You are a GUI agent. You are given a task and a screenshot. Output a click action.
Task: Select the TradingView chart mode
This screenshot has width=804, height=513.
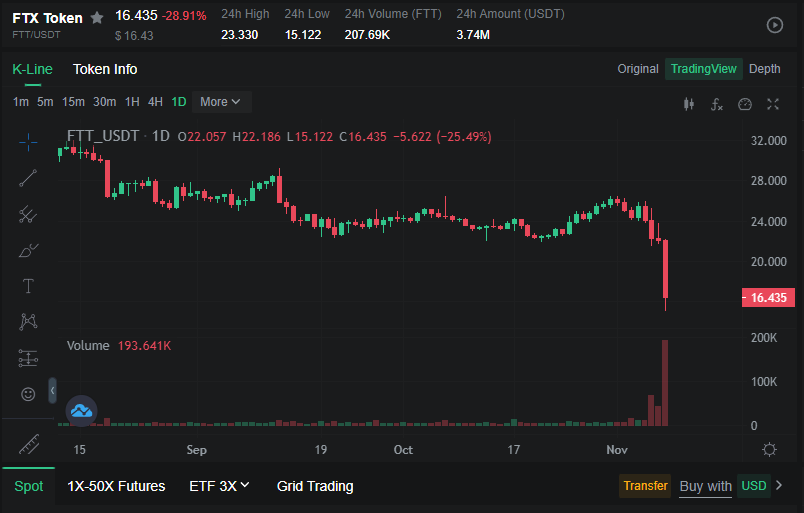pos(704,69)
